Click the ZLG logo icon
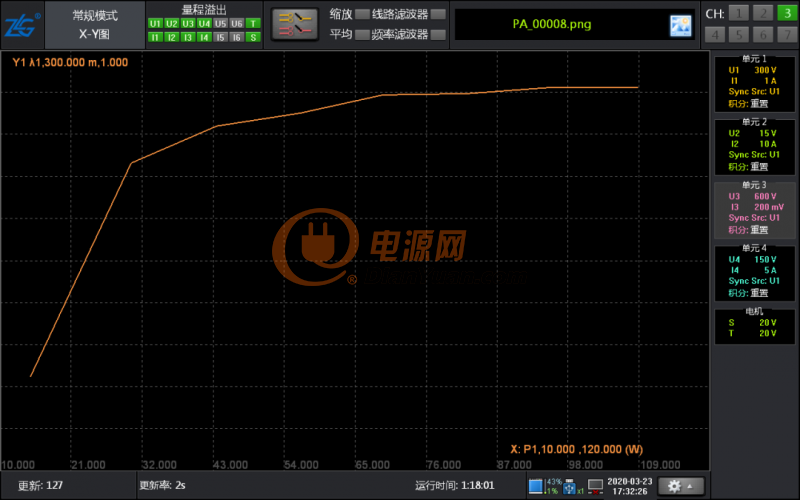 pos(22,24)
